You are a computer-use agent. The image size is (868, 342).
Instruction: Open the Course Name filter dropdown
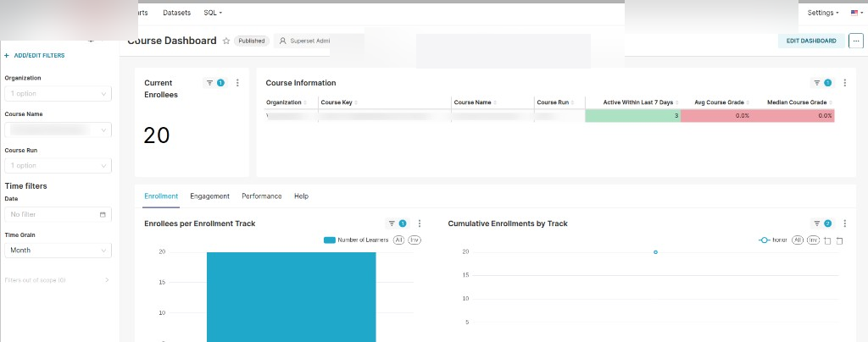pos(58,130)
